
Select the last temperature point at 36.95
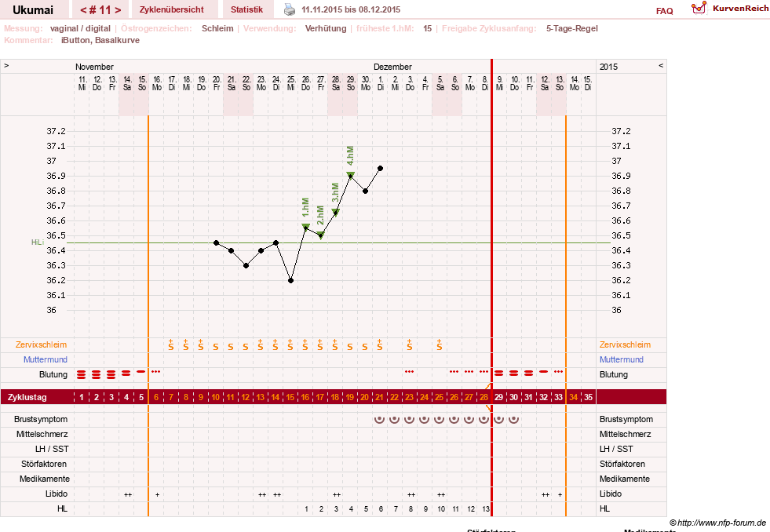click(380, 169)
